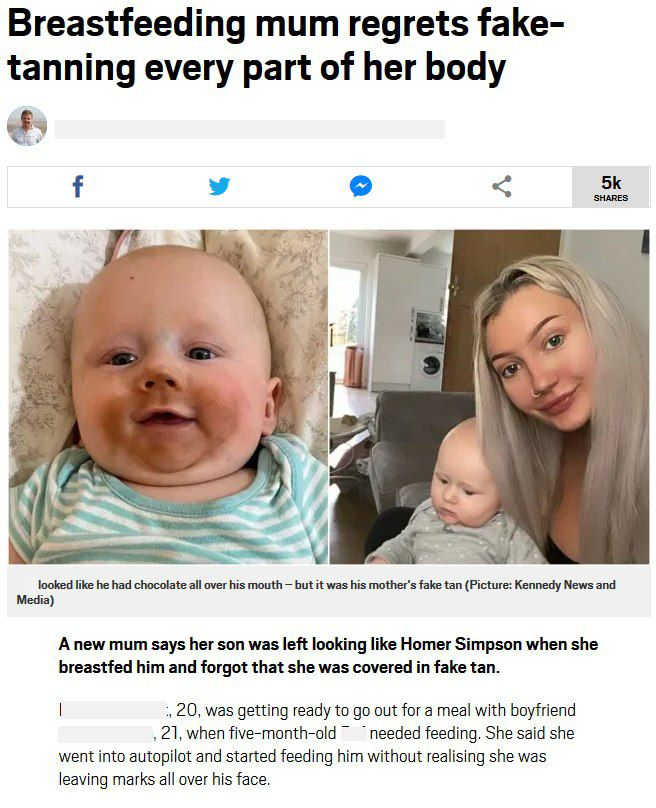Click the bold intro paragraph about Homer Simpson

pyautogui.click(x=328, y=655)
